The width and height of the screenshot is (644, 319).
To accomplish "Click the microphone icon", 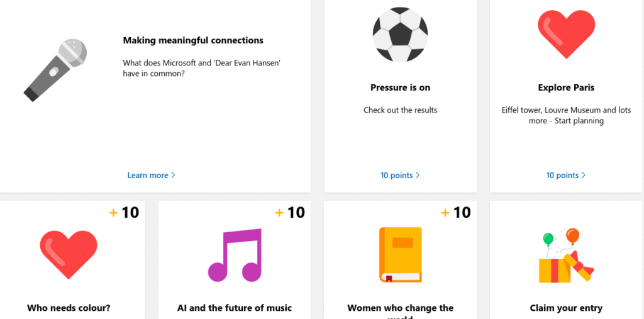I will coord(55,70).
